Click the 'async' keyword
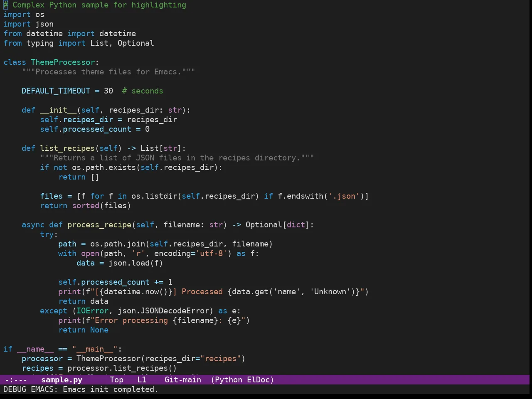Image resolution: width=532 pixels, height=399 pixels. (x=33, y=225)
